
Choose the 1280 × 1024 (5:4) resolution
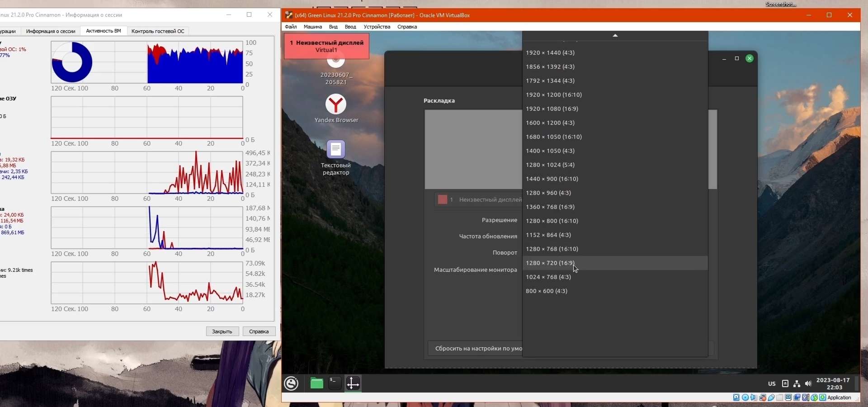[x=615, y=165]
